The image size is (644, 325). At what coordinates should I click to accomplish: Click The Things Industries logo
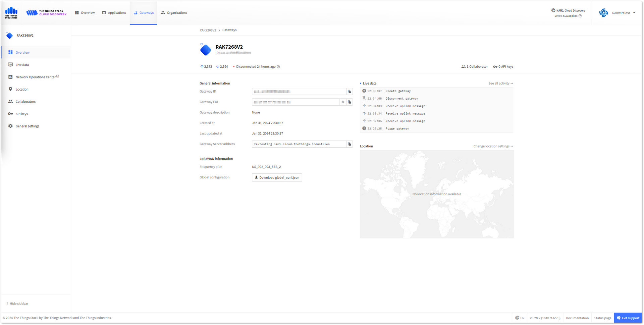11,13
